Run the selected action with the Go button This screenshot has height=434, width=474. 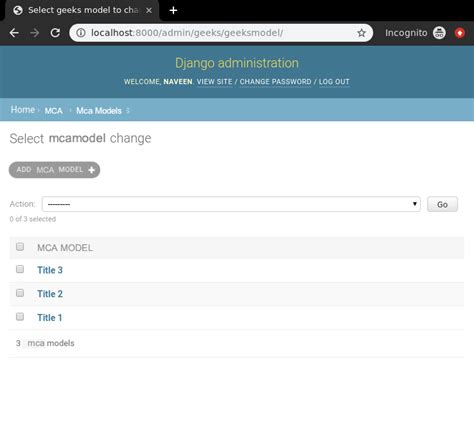click(442, 204)
